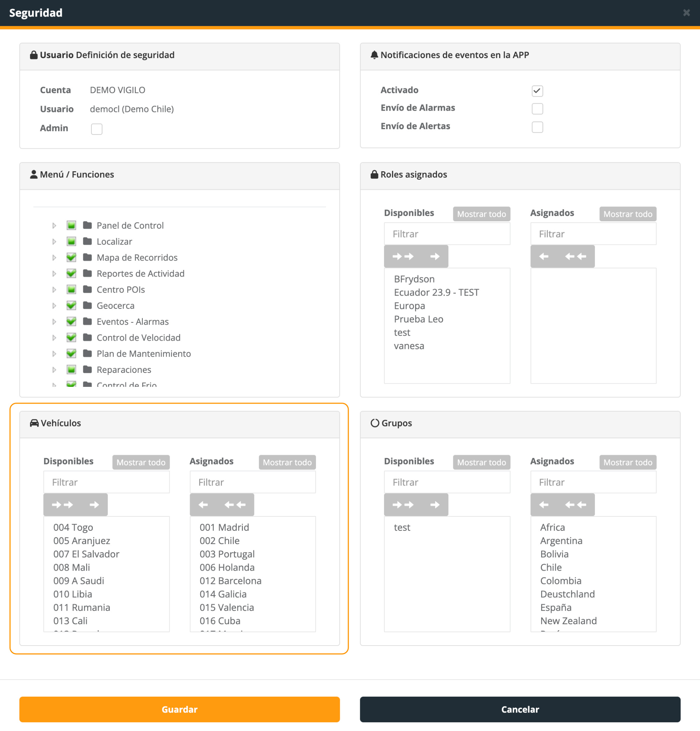
Task: Toggle the Admin checkbox
Action: coord(97,129)
